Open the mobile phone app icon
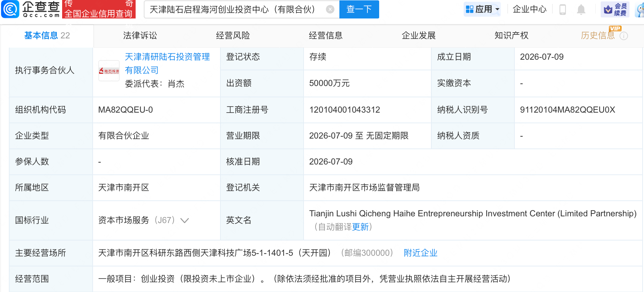 [563, 9]
